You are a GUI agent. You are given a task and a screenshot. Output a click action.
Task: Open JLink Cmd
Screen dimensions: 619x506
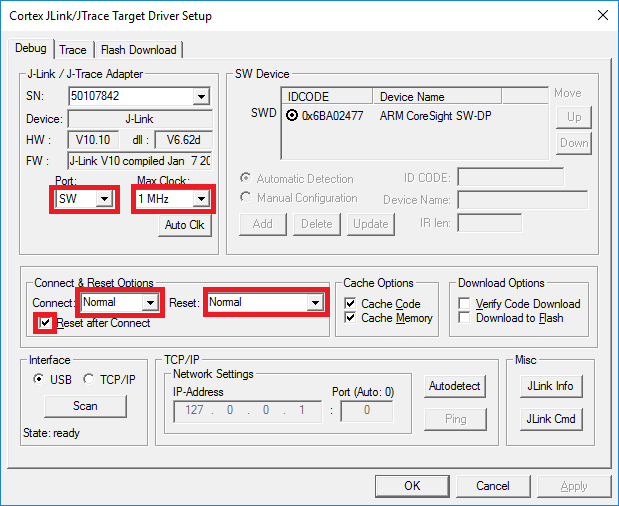pos(551,419)
